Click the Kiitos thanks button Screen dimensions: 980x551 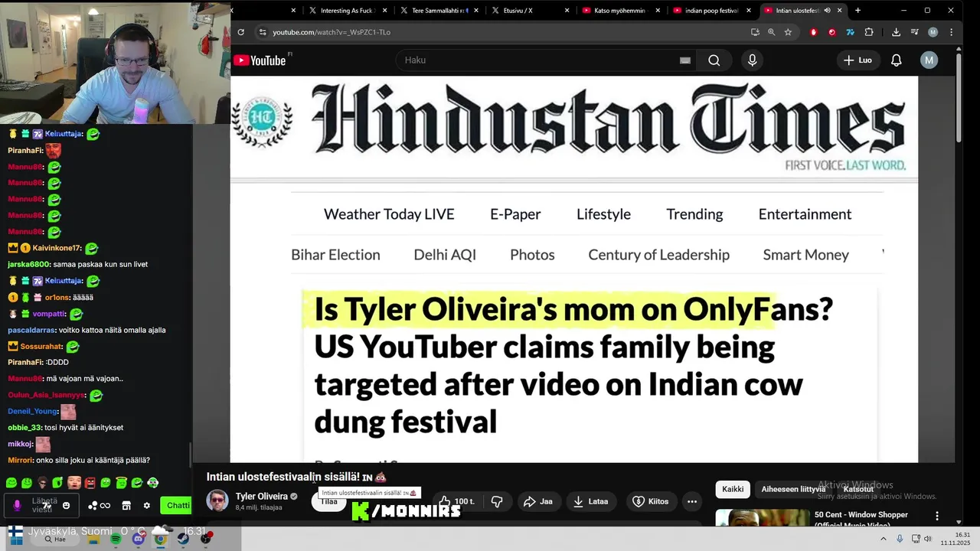650,502
